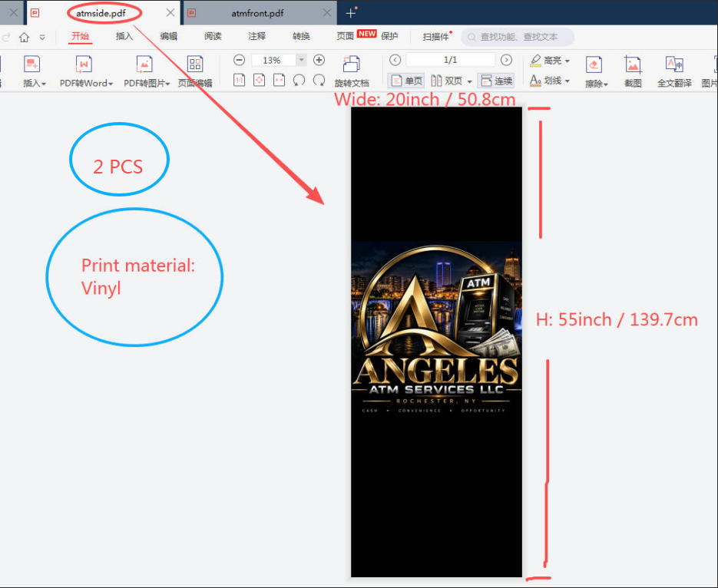Screen dimensions: 718x588
Task: Open the 阅读 ribbon tab
Action: coord(213,36)
